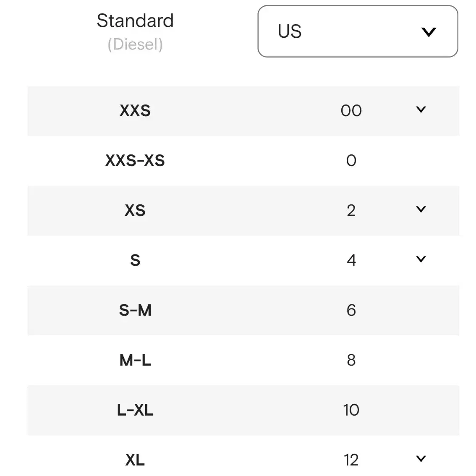Select the L-XL size row
The image size is (476, 476).
[243, 410]
